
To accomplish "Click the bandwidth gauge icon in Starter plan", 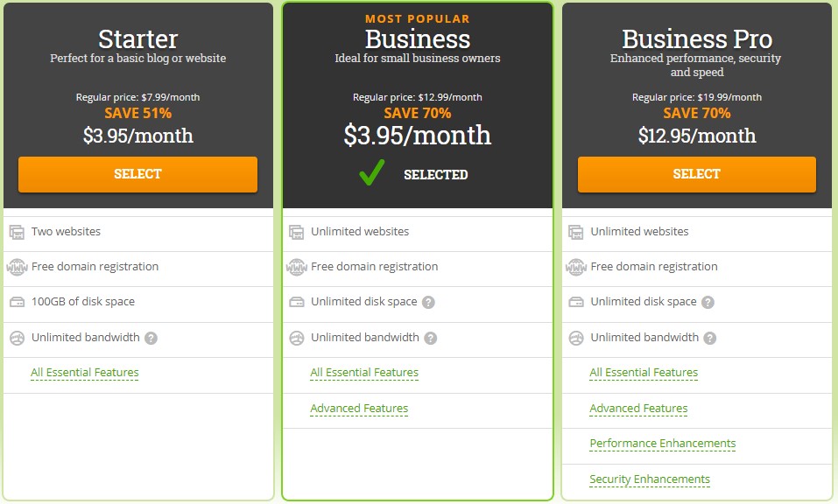I will point(18,338).
